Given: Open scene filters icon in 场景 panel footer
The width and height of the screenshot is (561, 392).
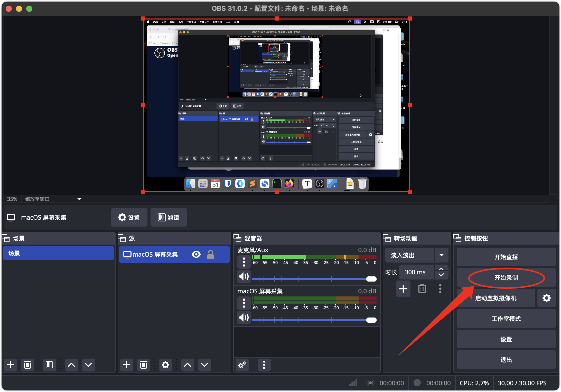Looking at the screenshot, I should (x=49, y=365).
